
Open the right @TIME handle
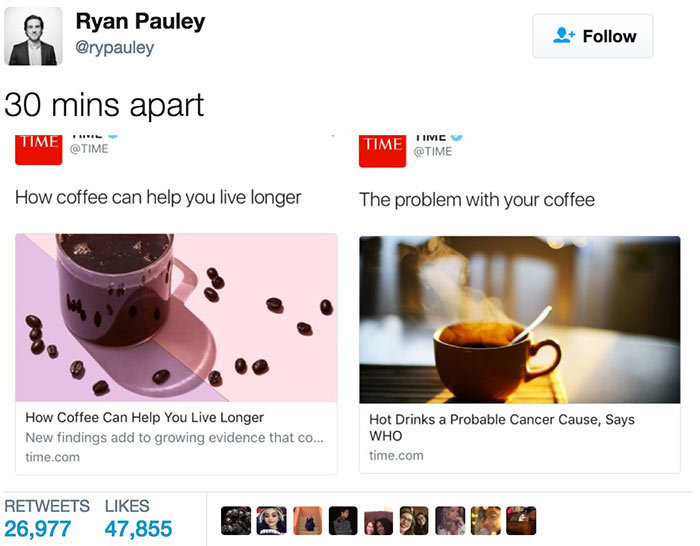click(433, 151)
